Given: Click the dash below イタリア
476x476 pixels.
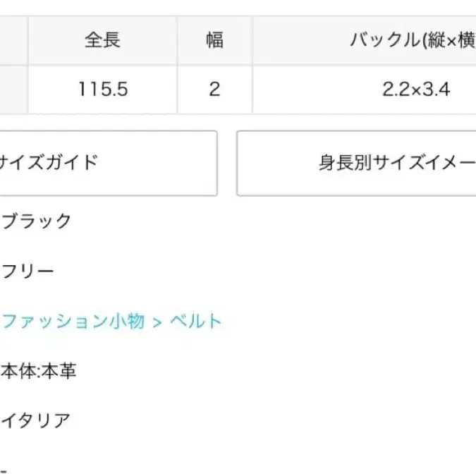Looking at the screenshot, I should click(4, 469).
